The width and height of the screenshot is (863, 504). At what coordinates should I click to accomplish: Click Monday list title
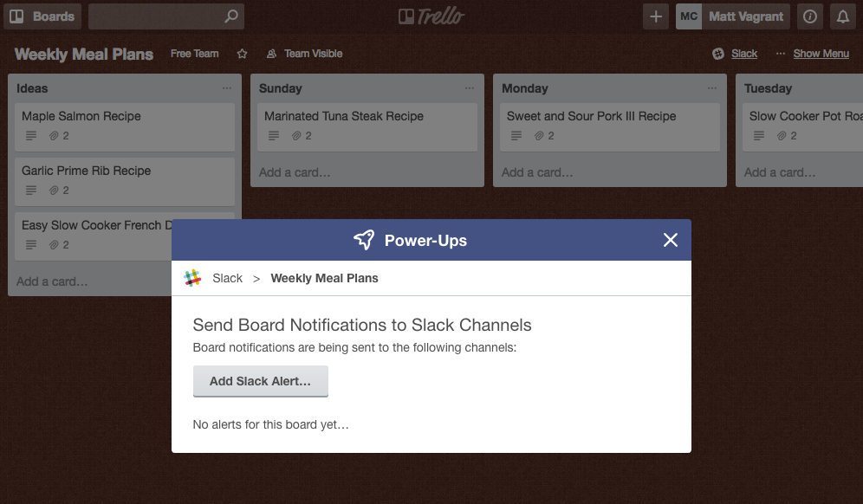point(524,88)
